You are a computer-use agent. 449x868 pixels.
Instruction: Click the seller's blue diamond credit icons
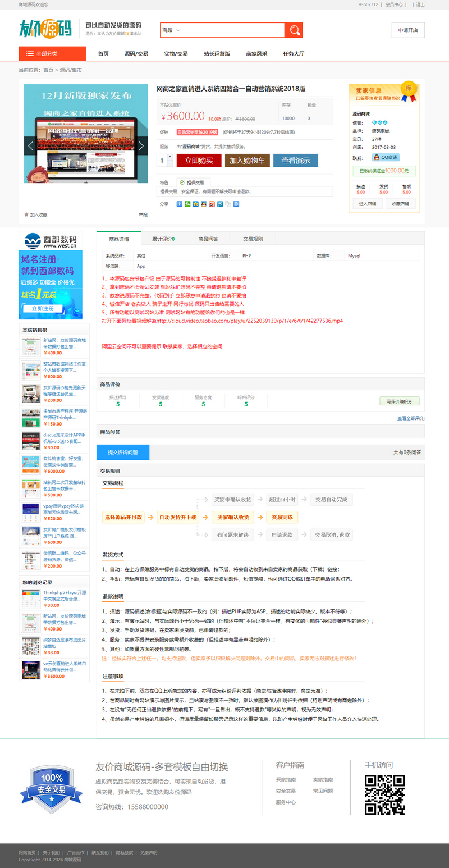point(379,122)
